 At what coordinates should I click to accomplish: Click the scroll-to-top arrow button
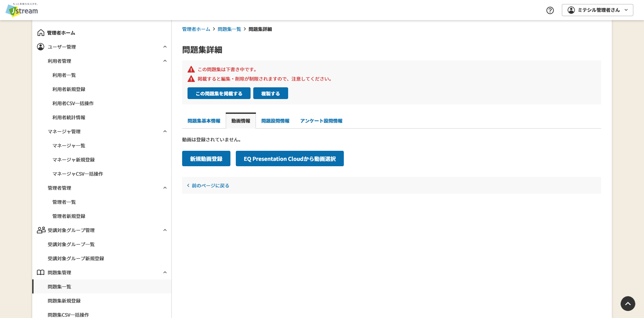pos(628,304)
